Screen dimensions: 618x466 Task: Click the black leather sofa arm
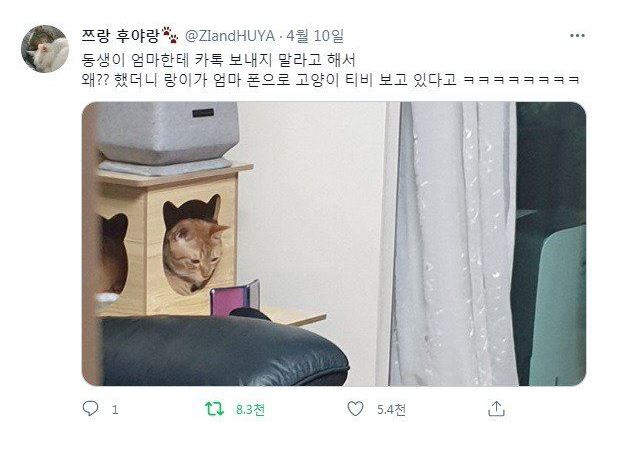(225, 350)
